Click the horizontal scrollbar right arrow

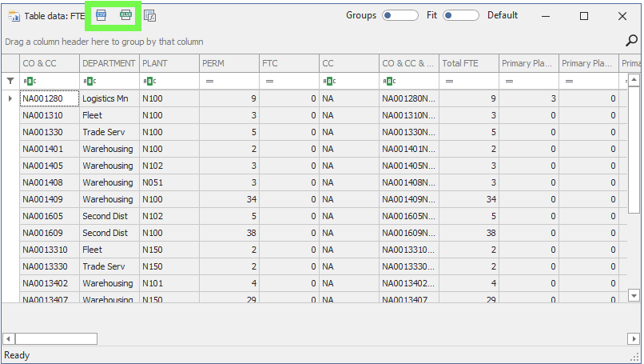[x=621, y=338]
